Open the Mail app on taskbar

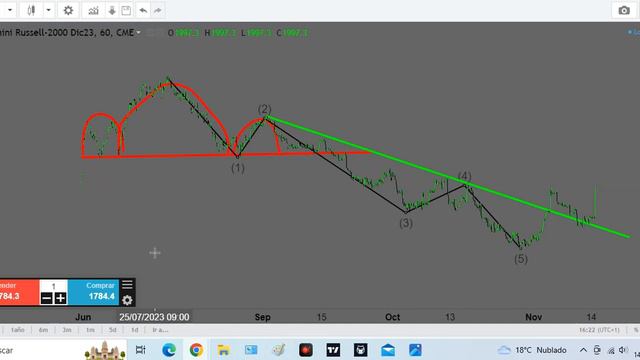(x=388, y=350)
